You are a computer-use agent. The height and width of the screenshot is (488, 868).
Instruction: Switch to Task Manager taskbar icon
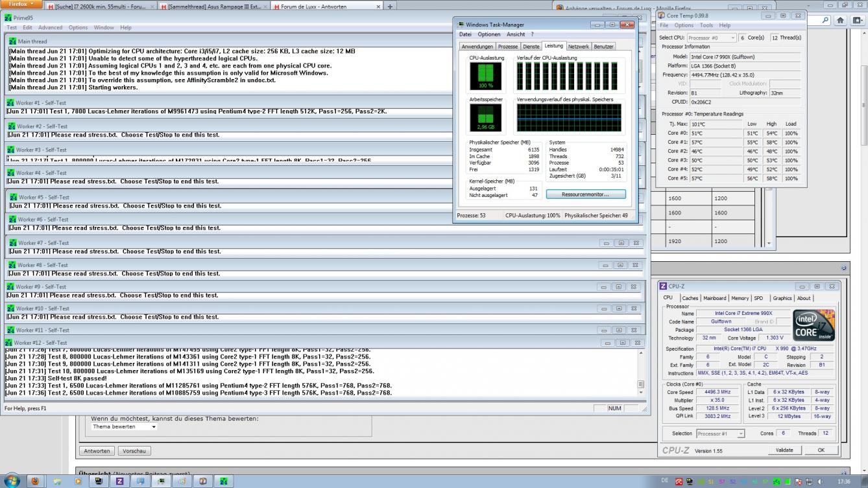pos(161,482)
